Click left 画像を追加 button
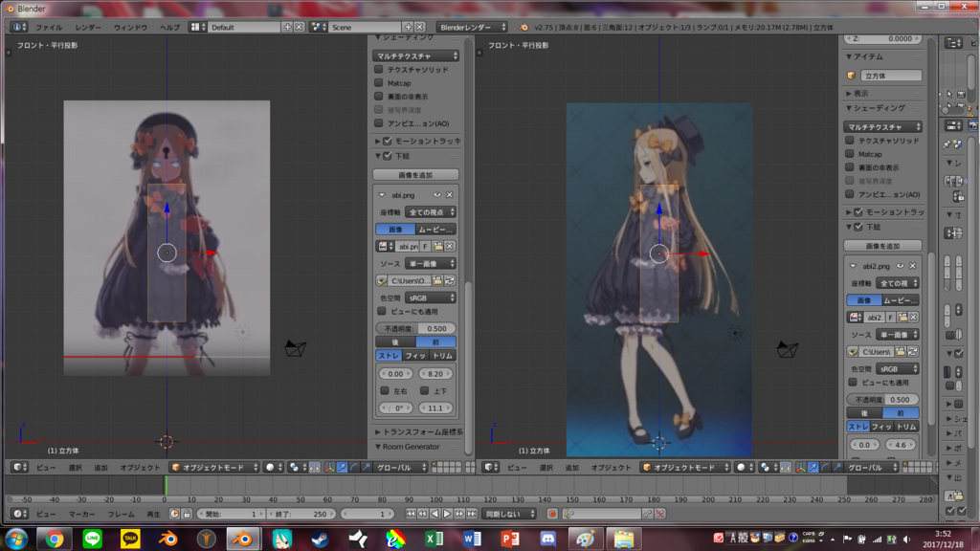 point(415,175)
